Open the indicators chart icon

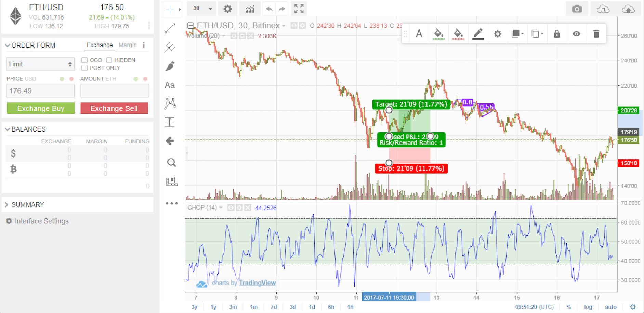pyautogui.click(x=250, y=9)
